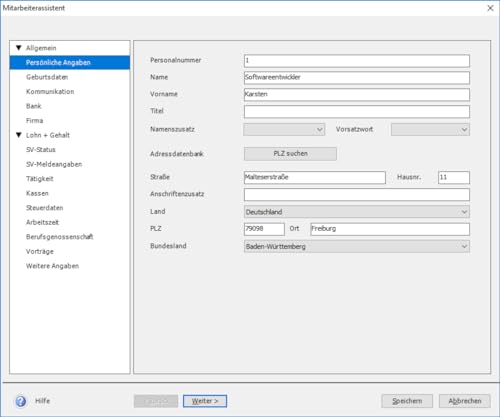
Task: Click the Name field containing Softwareentwickler
Action: pos(357,78)
